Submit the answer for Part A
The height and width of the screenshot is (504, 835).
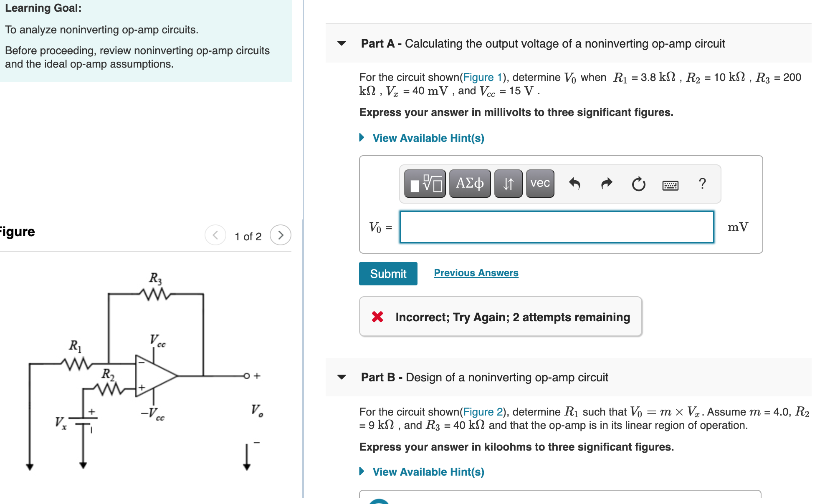tap(387, 274)
